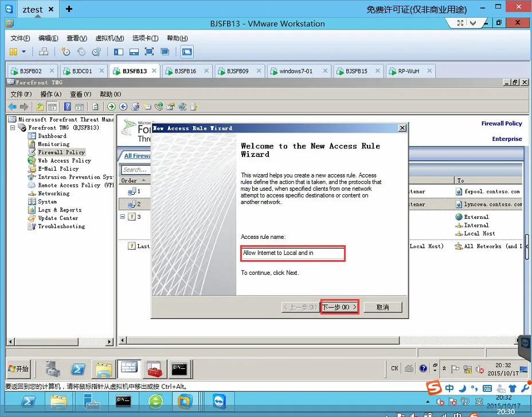The width and height of the screenshot is (532, 417).
Task: Click the create access rule toolbar icon
Action: [147, 107]
